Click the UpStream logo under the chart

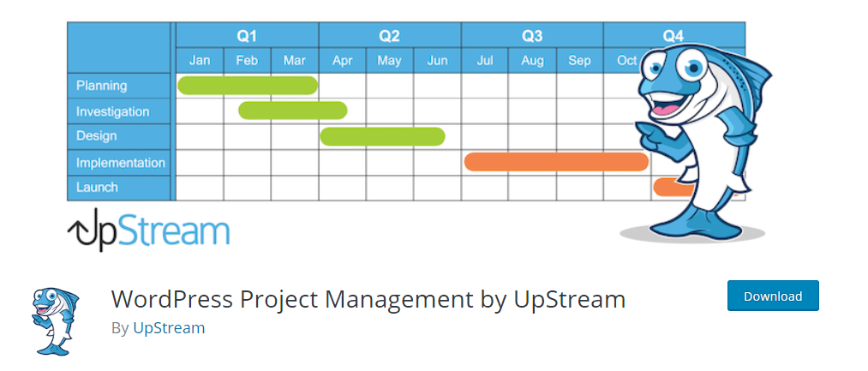pyautogui.click(x=148, y=230)
